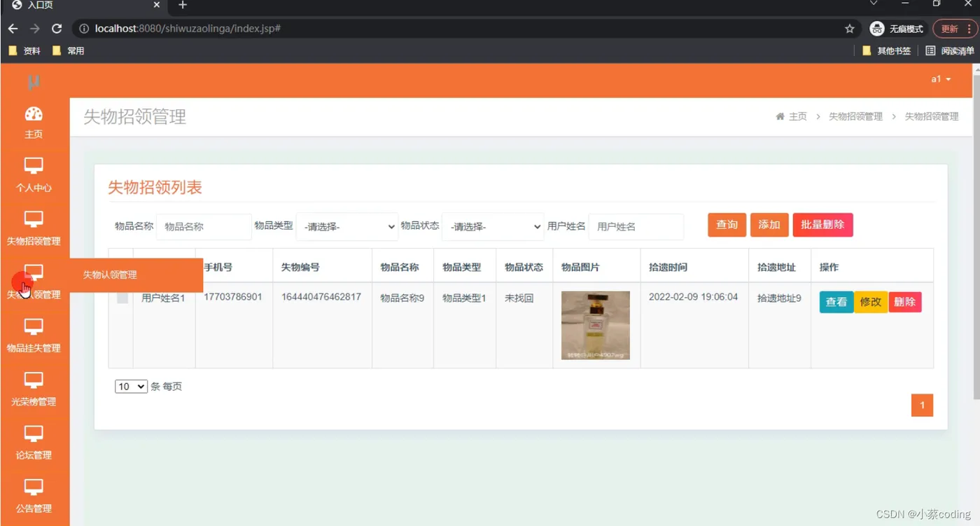Reload the page with refresh icon
The width and height of the screenshot is (980, 526).
point(57,29)
